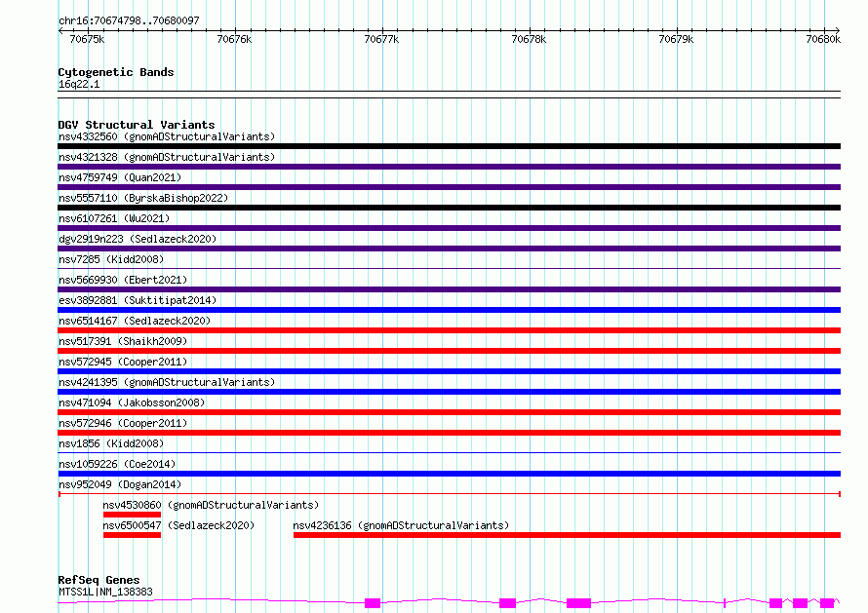Select the dgv2919n223 (Sedlazeck2020) label
Image resolution: width=868 pixels, height=613 pixels.
tap(137, 239)
